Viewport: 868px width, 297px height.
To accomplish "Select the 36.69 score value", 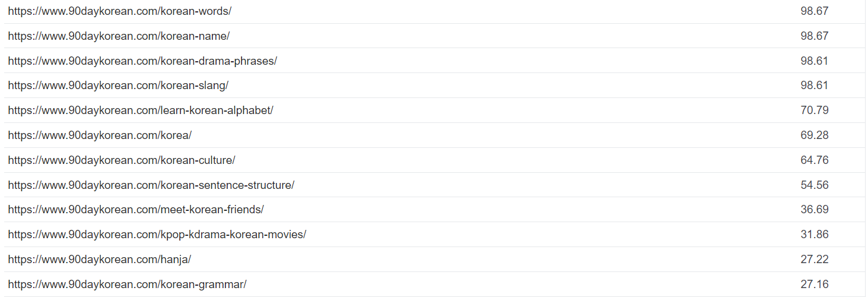I will [x=815, y=210].
